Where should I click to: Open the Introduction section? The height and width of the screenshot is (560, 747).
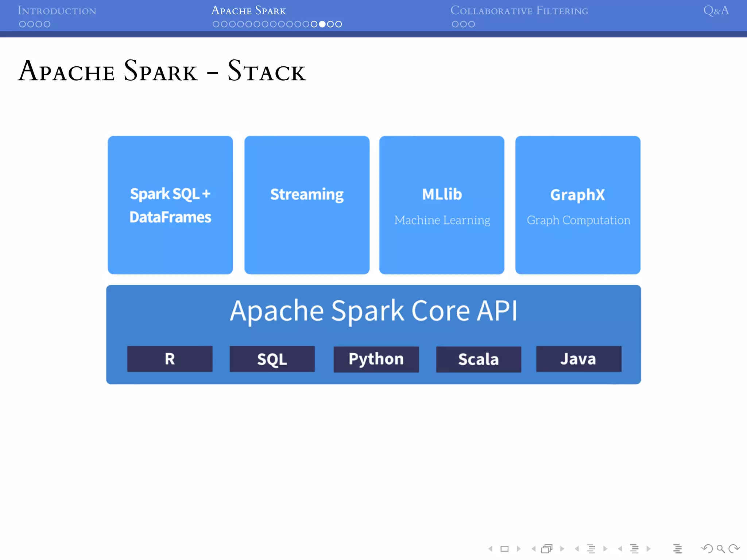click(57, 11)
